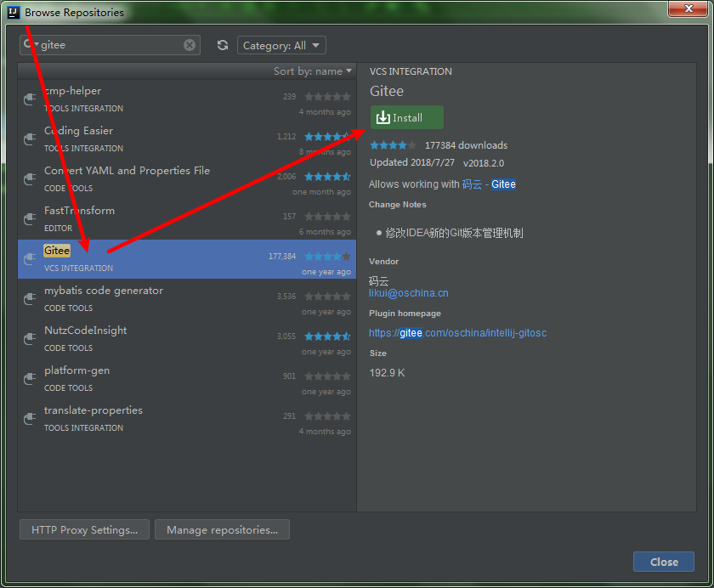Viewport: 714px width, 588px height.
Task: Click the star rating of FastTransform
Action: coord(327,216)
